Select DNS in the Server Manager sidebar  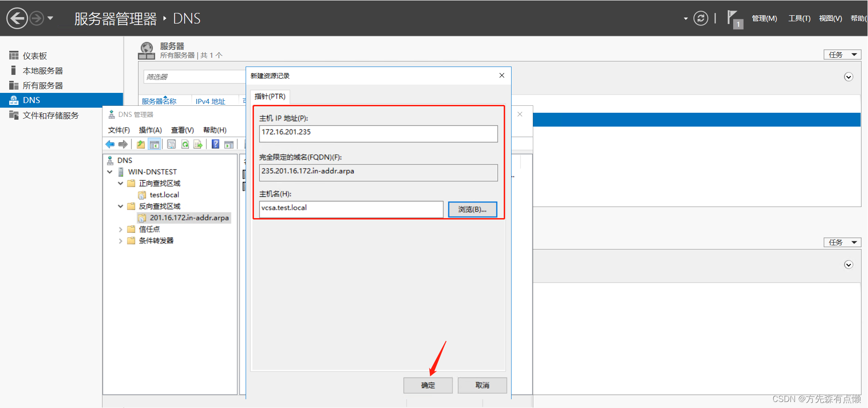coord(61,100)
